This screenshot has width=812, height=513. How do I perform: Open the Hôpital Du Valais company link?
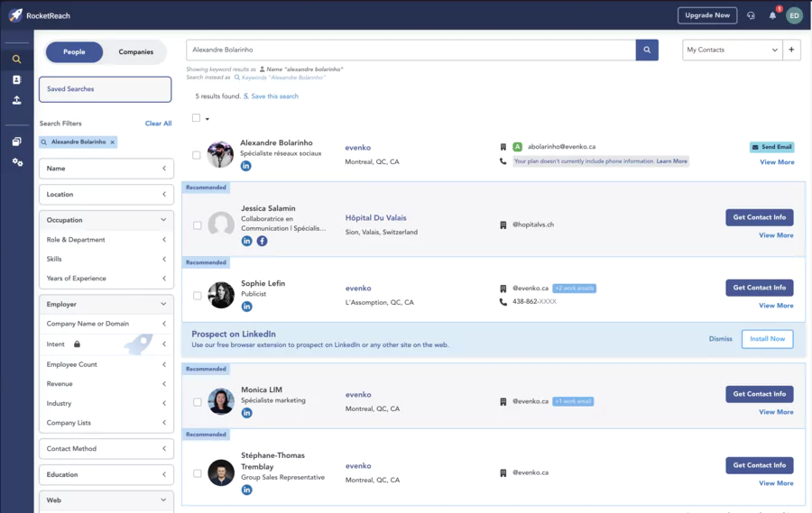(376, 218)
